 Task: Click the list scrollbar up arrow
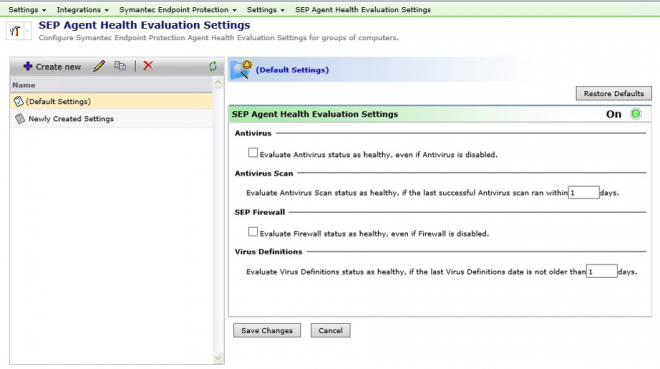coord(218,82)
